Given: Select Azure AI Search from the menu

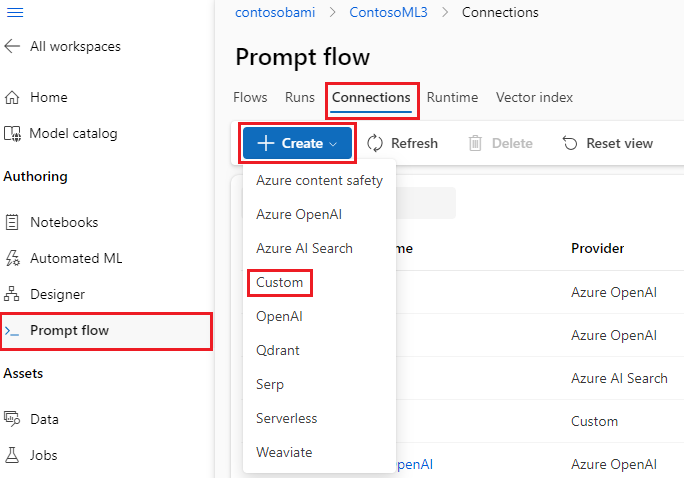Looking at the screenshot, I should (304, 248).
